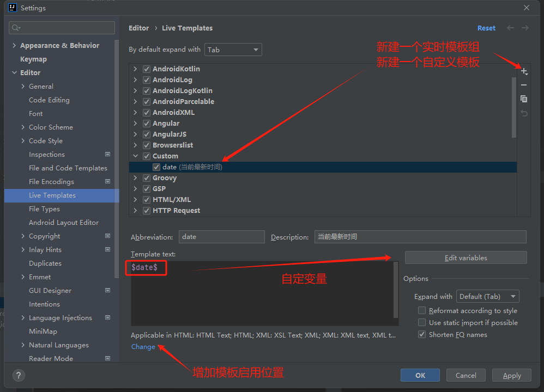The width and height of the screenshot is (544, 392).
Task: Click the Abbreviation input field
Action: pyautogui.click(x=222, y=237)
